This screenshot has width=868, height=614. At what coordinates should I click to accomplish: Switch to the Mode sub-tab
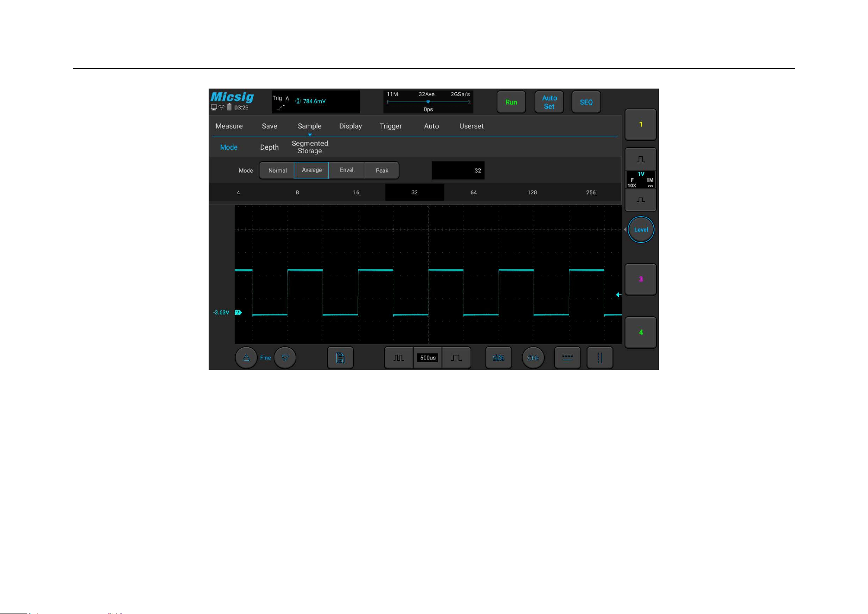point(229,147)
